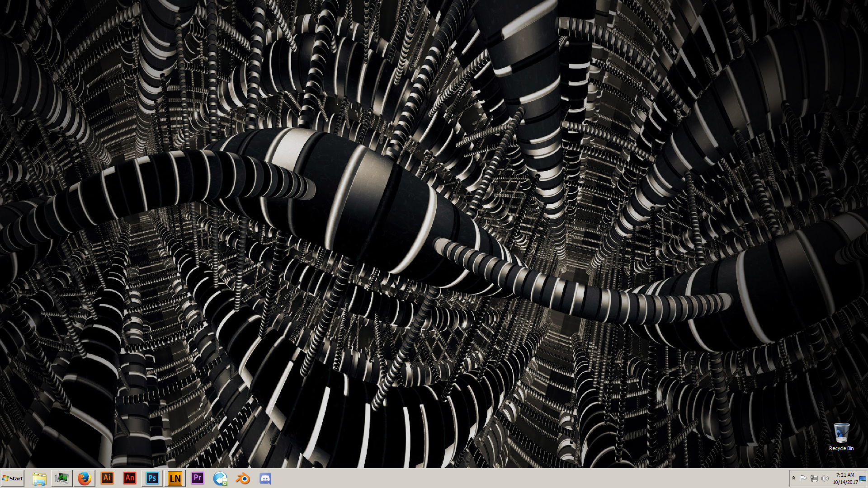The width and height of the screenshot is (868, 488).
Task: Open the system monitor taskbar icon
Action: click(x=62, y=478)
